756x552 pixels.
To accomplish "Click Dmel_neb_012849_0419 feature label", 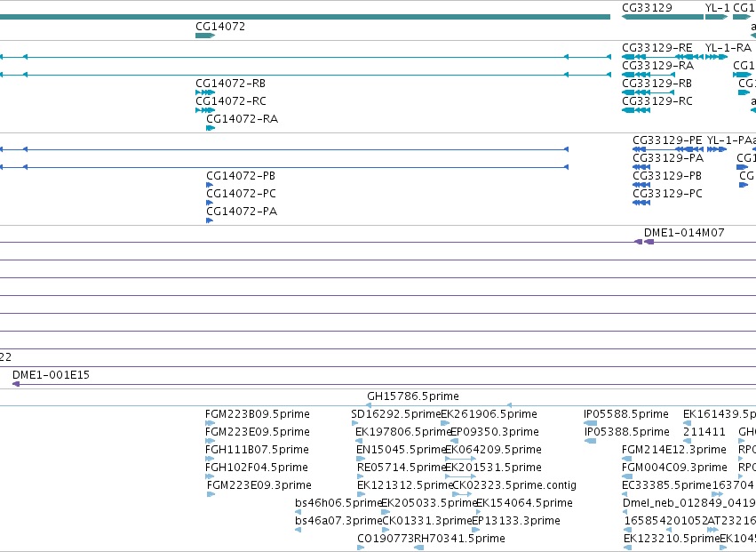I will pyautogui.click(x=689, y=503).
